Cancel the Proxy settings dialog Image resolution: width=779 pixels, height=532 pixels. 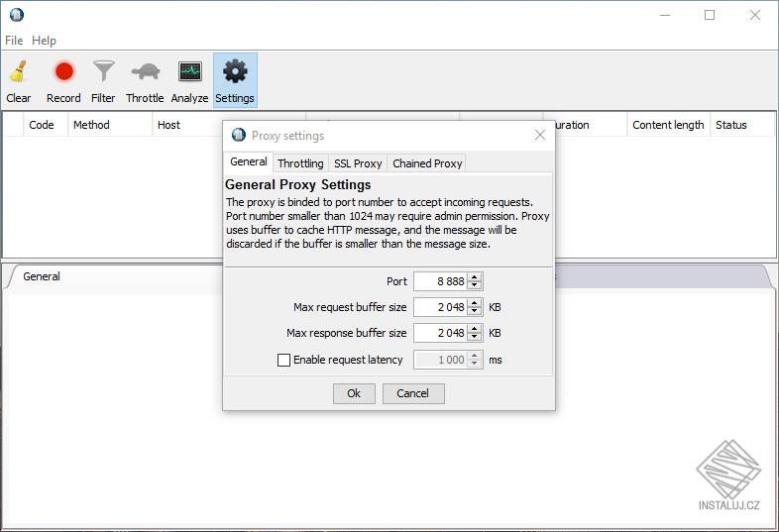[413, 393]
